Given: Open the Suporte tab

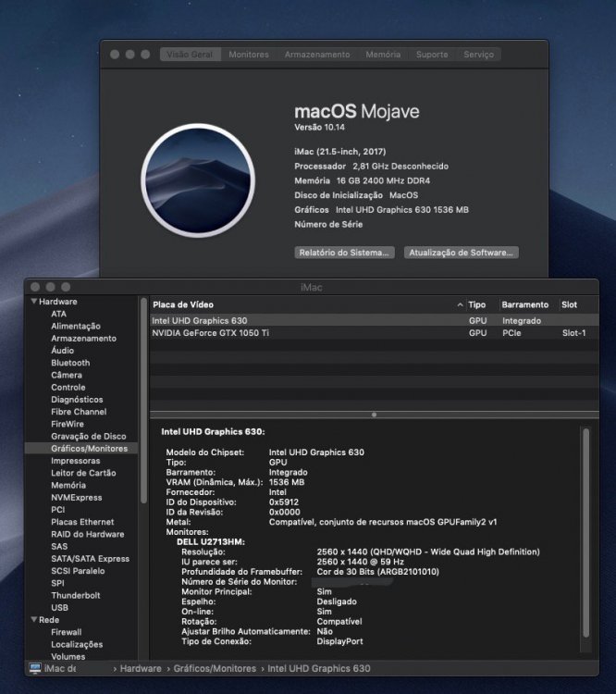Looking at the screenshot, I should pos(432,55).
